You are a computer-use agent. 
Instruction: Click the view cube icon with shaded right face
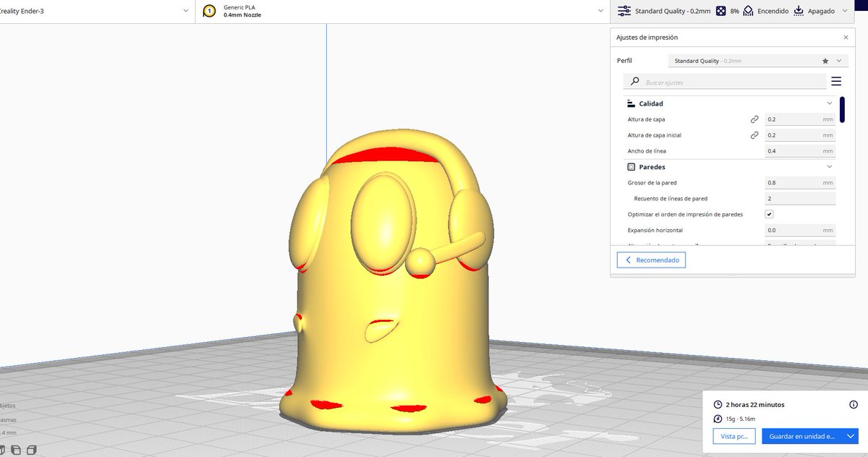[x=32, y=450]
